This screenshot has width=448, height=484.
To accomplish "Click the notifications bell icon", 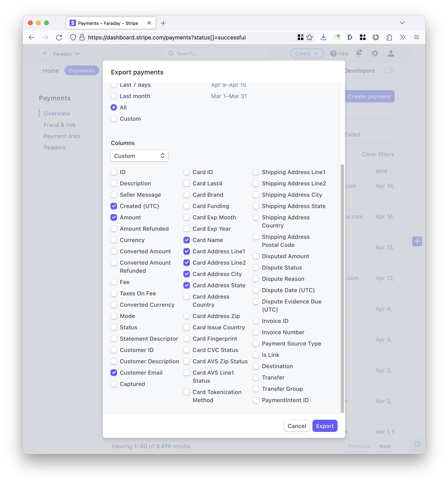I will pos(360,54).
